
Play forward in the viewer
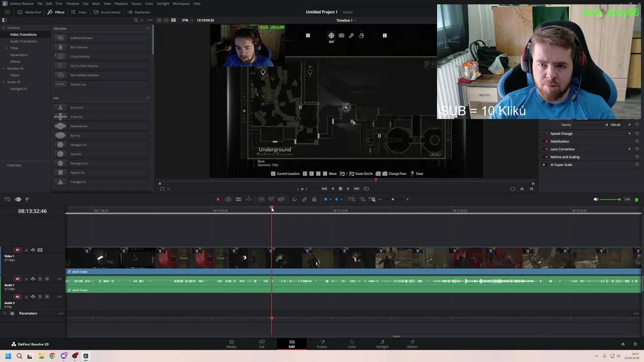[348, 189]
